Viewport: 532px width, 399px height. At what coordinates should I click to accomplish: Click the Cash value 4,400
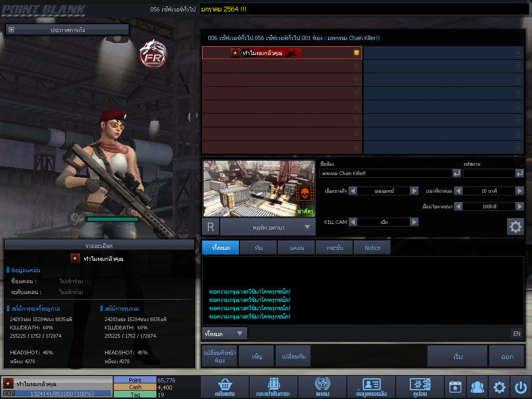[165, 388]
